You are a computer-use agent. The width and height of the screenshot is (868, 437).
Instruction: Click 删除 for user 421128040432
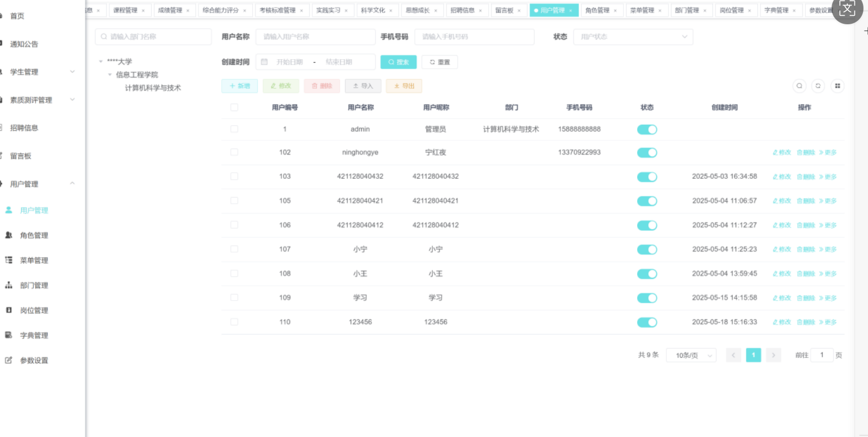(806, 177)
